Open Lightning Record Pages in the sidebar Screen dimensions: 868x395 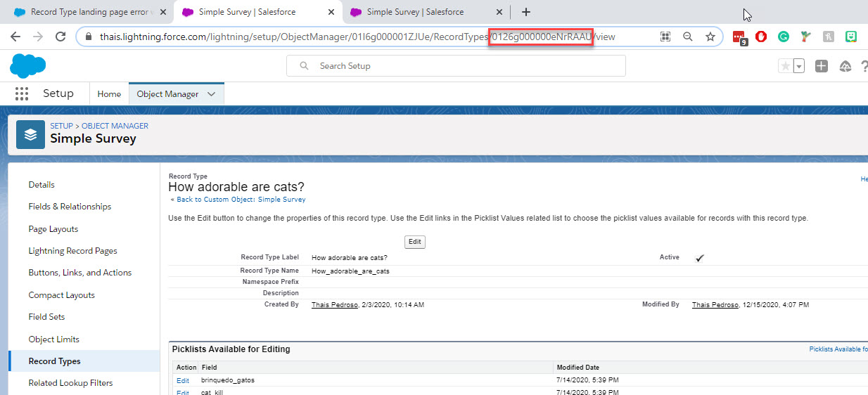point(72,251)
